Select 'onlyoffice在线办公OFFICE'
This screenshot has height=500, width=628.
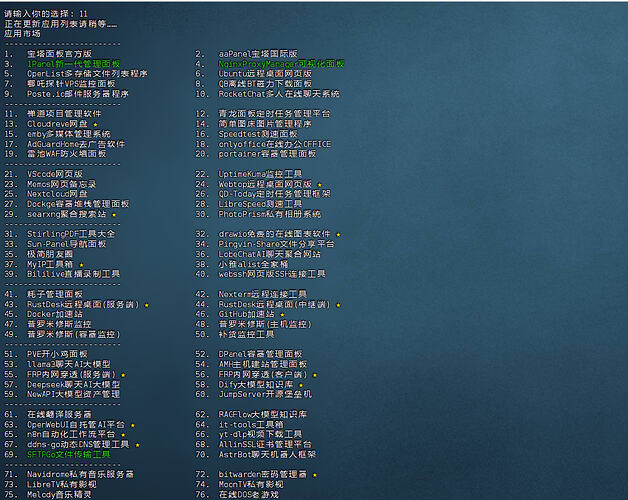point(275,144)
